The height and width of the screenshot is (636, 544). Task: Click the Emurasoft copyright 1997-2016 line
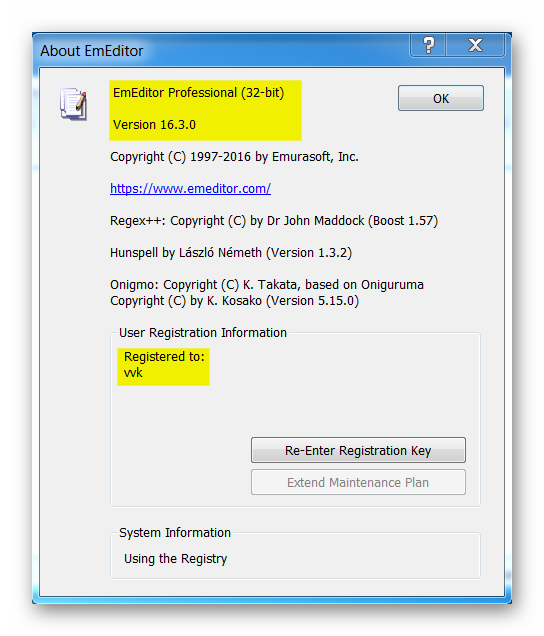pos(234,157)
